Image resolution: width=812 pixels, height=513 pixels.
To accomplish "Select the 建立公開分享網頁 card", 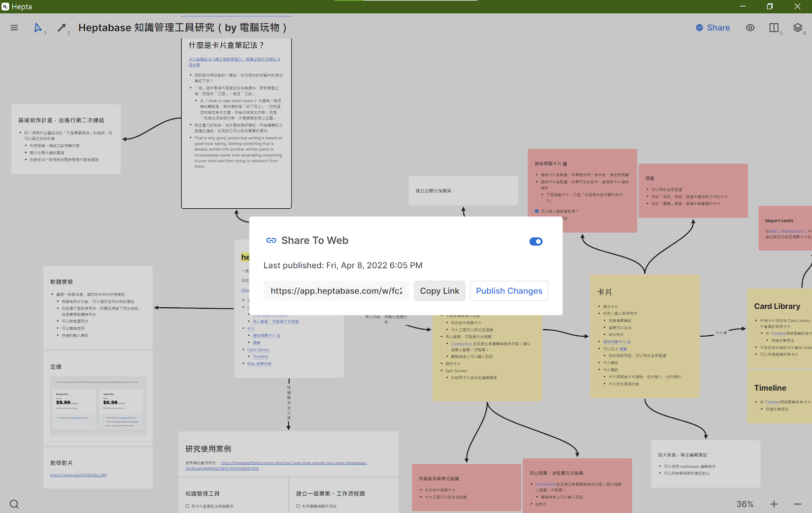I will (463, 191).
